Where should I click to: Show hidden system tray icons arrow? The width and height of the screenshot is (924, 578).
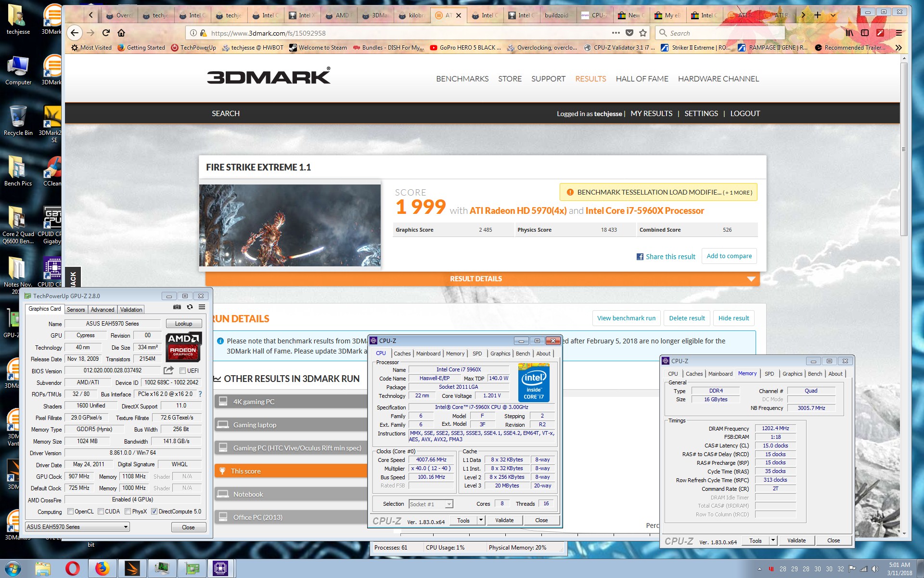coord(759,569)
